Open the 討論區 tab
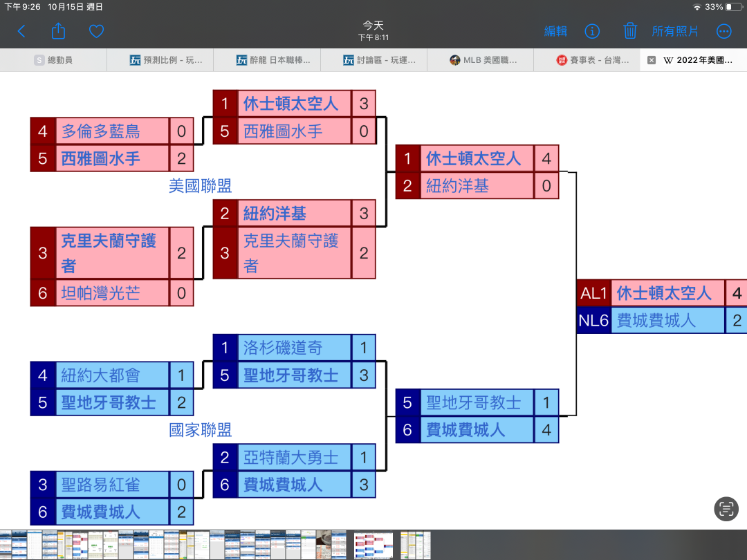This screenshot has height=560, width=747. [x=373, y=60]
